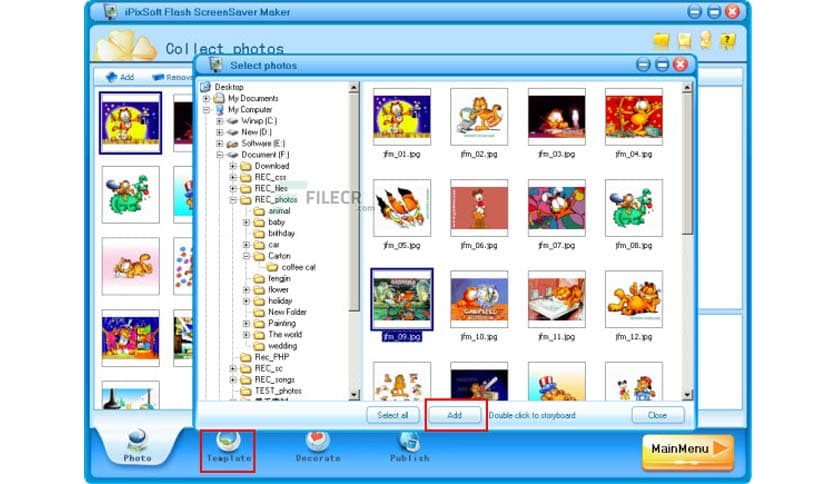
Task: Select thumbnail jfm_10.jpg
Action: 479,299
